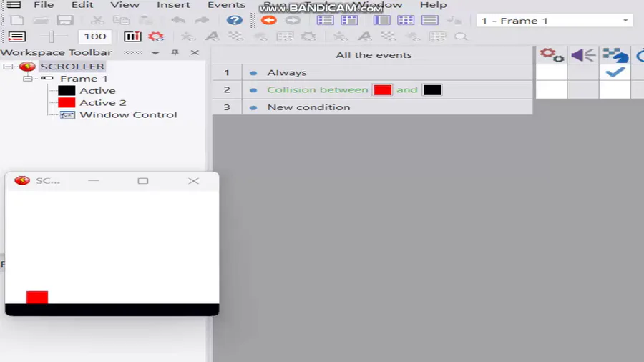The image size is (644, 362).
Task: Open the Event list editor grid icon
Action: click(406, 20)
